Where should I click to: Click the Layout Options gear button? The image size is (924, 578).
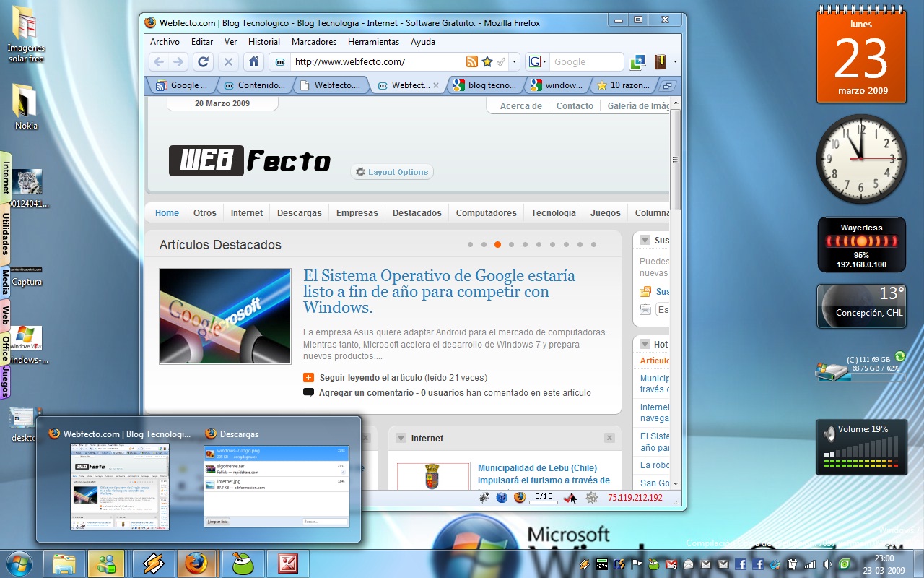392,172
